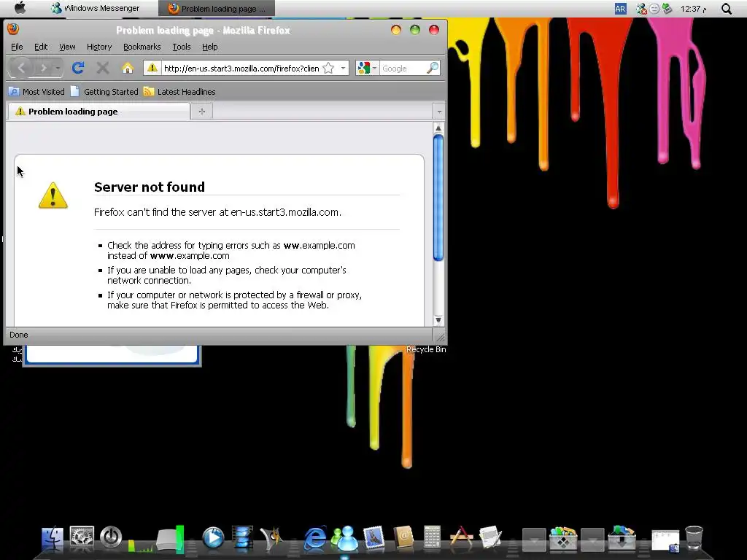Open the View menu
This screenshot has width=747, height=560.
coord(67,47)
